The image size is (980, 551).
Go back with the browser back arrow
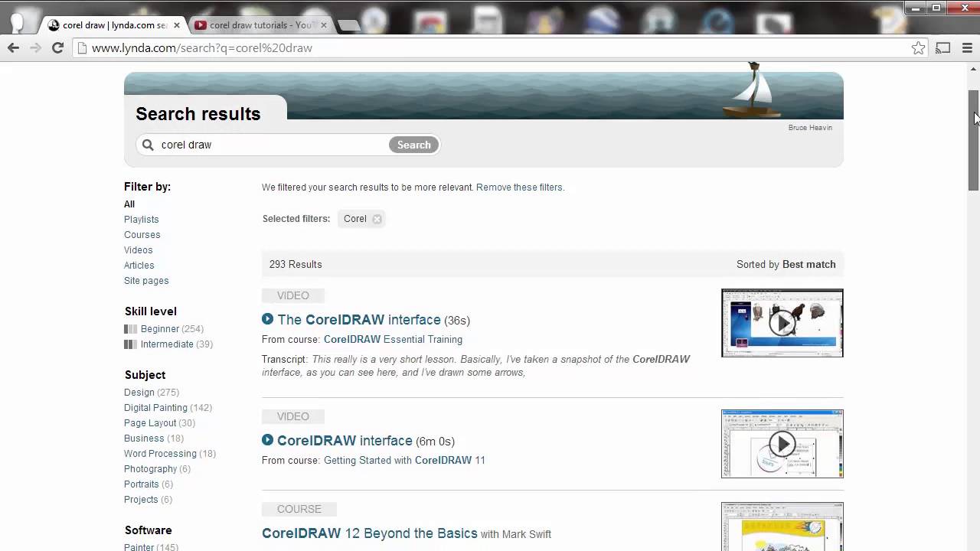13,47
